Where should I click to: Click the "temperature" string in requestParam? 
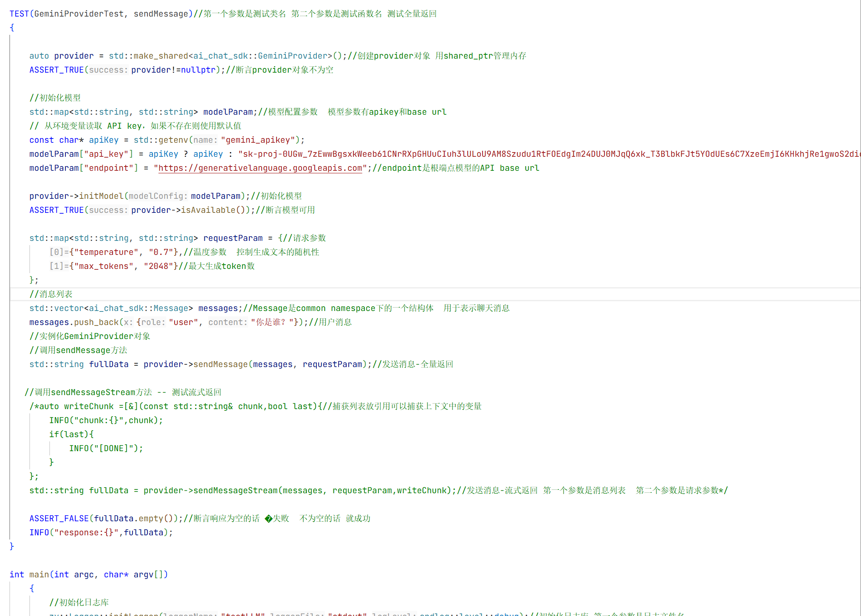(x=106, y=252)
